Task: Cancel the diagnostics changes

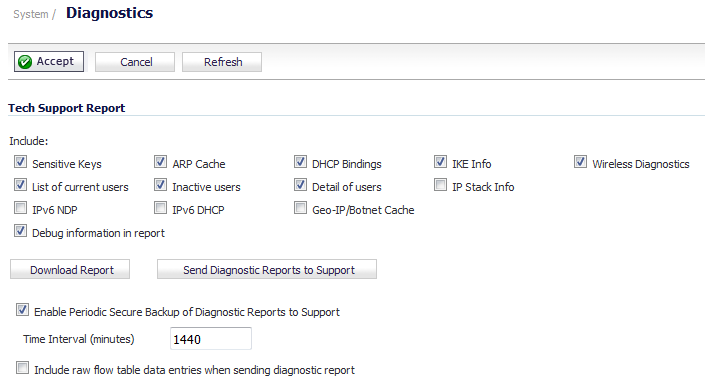Action: [x=135, y=62]
